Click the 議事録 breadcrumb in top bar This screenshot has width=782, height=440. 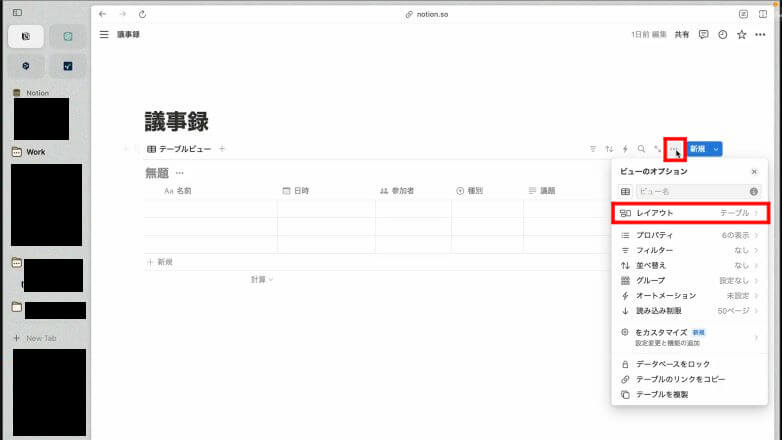[128, 34]
